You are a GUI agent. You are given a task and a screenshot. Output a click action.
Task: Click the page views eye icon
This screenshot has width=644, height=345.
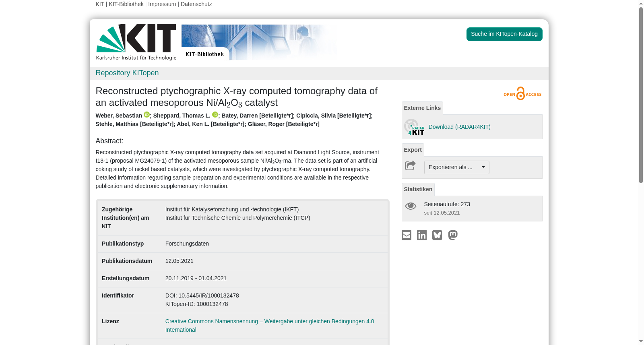[x=411, y=206]
